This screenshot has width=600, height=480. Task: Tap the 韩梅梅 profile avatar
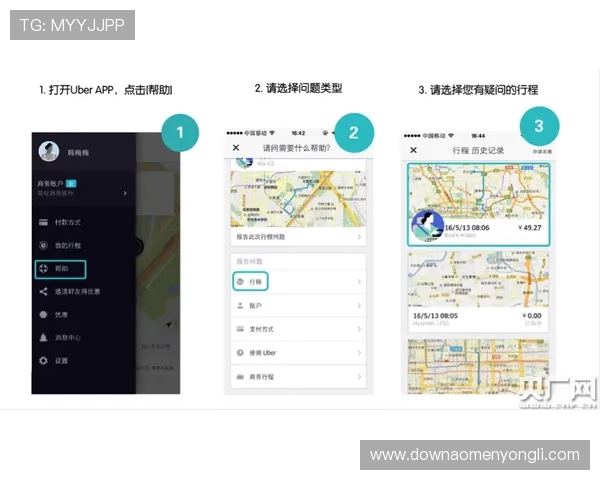(49, 152)
